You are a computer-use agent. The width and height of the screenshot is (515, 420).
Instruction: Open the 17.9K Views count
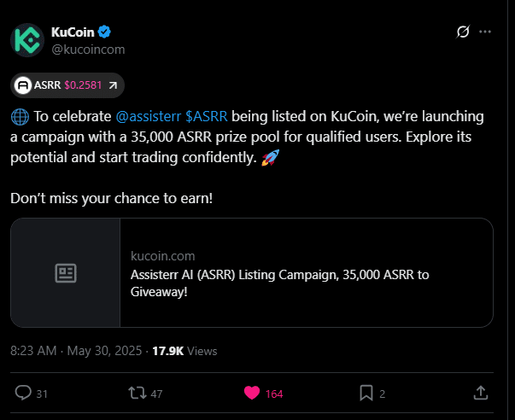184,351
